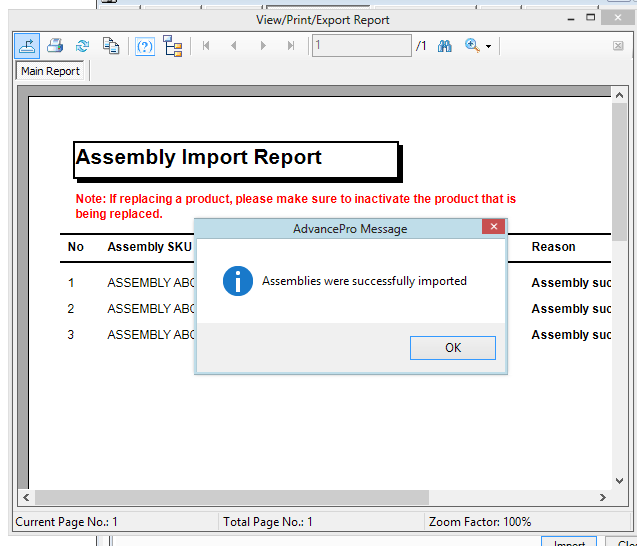Select the Main Report tab

51,71
